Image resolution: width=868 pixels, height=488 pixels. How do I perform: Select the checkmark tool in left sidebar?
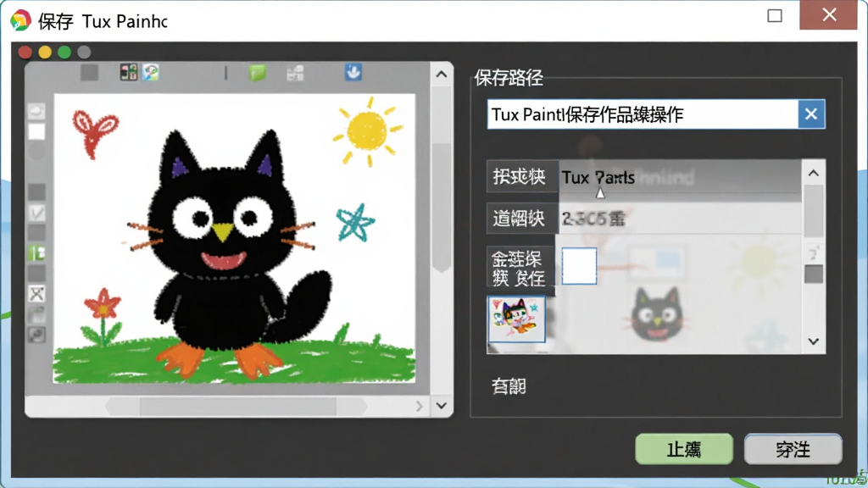coord(36,213)
